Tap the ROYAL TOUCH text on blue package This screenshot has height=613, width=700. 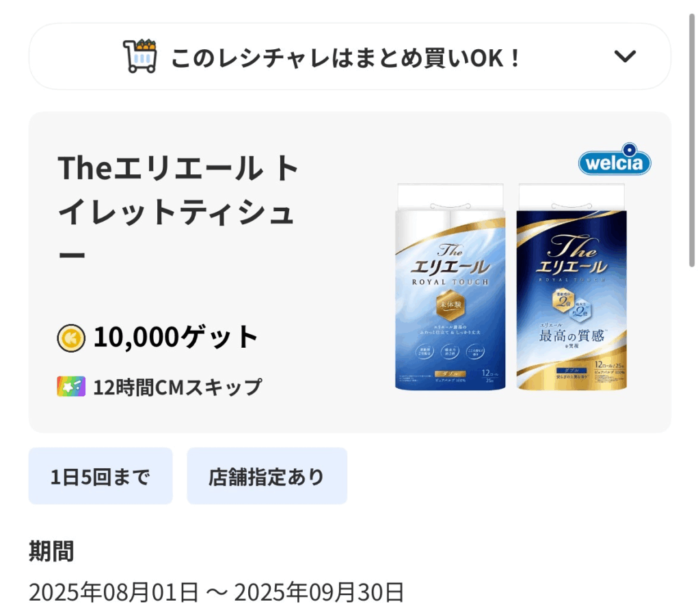[x=450, y=282]
